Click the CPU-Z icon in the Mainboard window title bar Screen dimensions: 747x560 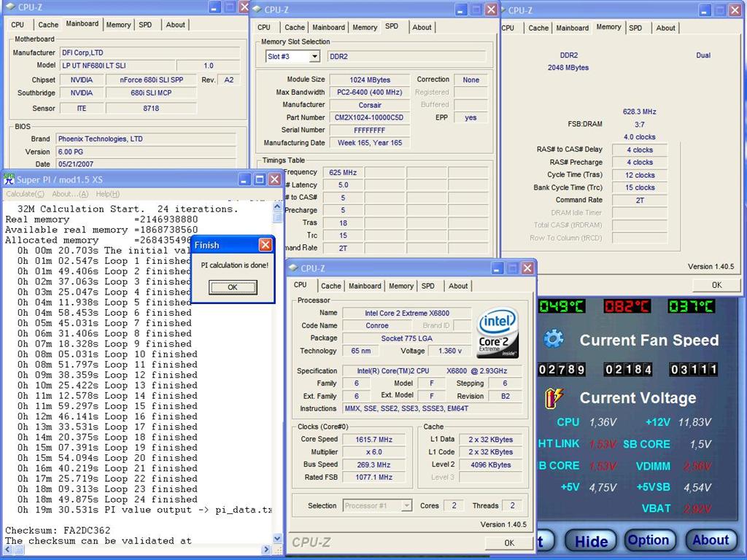pos(10,7)
